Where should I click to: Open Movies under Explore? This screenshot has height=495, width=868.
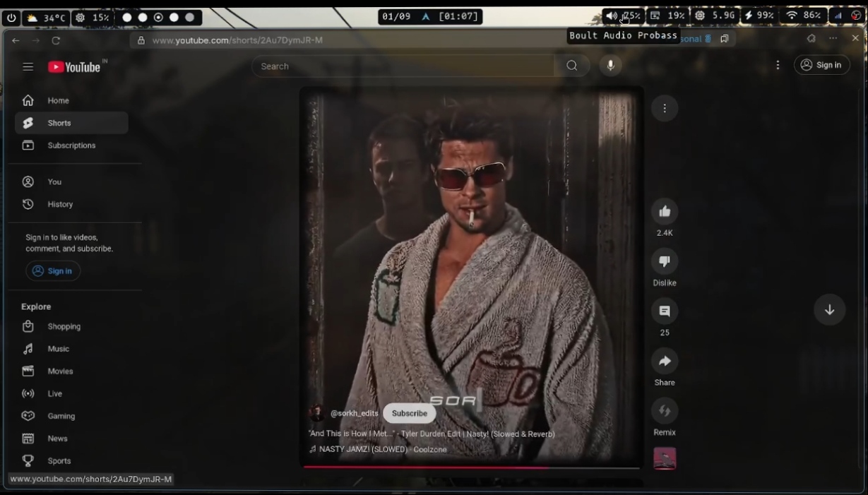tap(71, 371)
